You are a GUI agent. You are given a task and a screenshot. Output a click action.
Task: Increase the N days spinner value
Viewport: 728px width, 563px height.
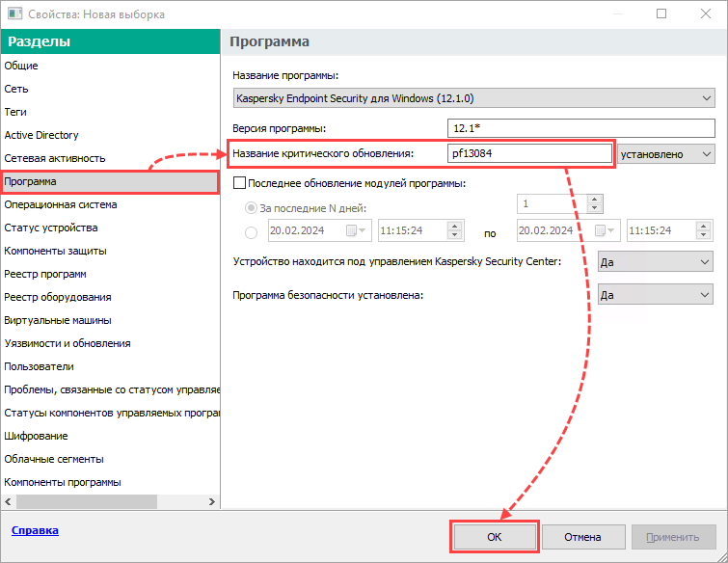(594, 200)
